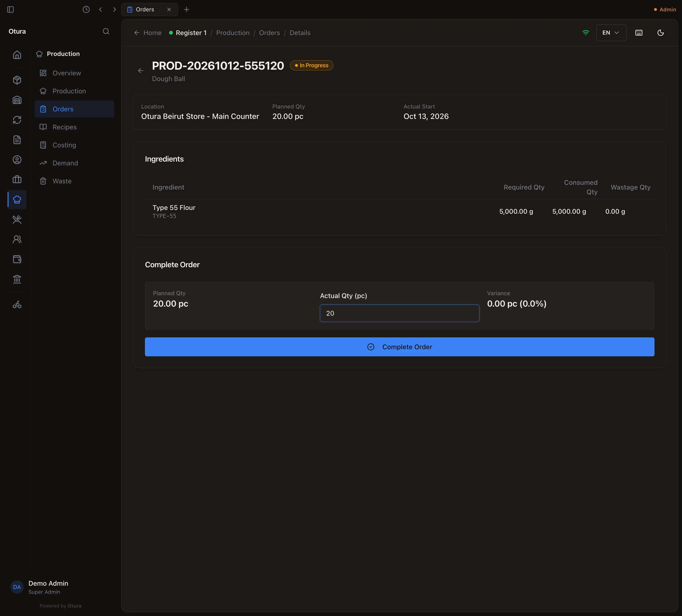
Task: Focus the Actual Qty (pc) field
Action: tap(399, 313)
